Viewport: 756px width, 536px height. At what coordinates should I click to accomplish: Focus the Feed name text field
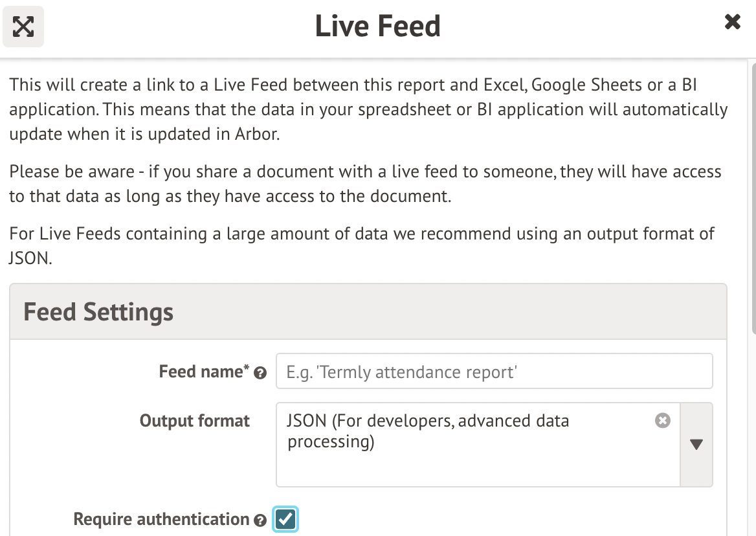[x=494, y=371]
